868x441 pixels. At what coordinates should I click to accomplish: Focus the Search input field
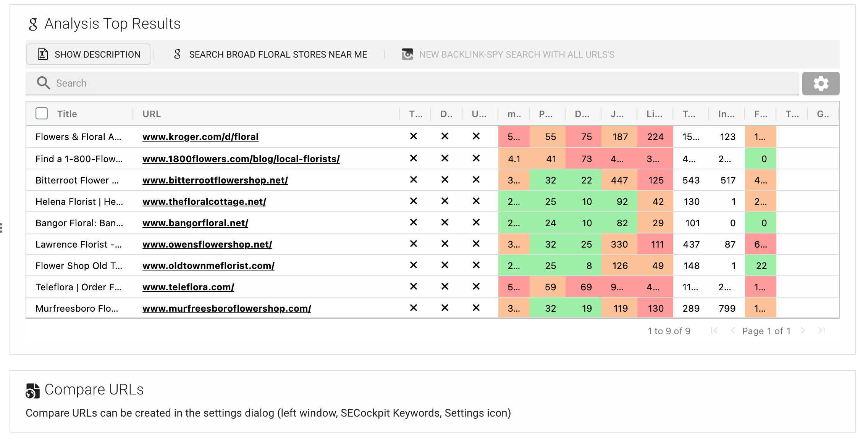tap(412, 83)
